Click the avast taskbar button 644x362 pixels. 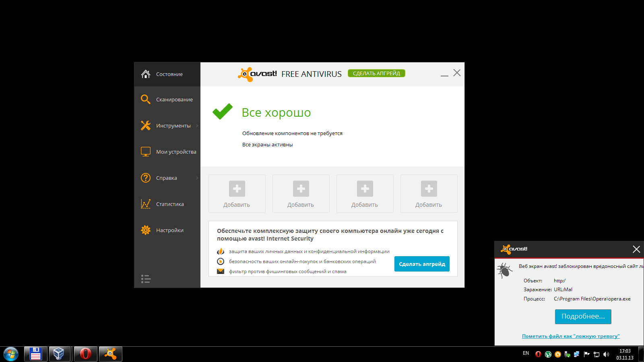coord(110,354)
